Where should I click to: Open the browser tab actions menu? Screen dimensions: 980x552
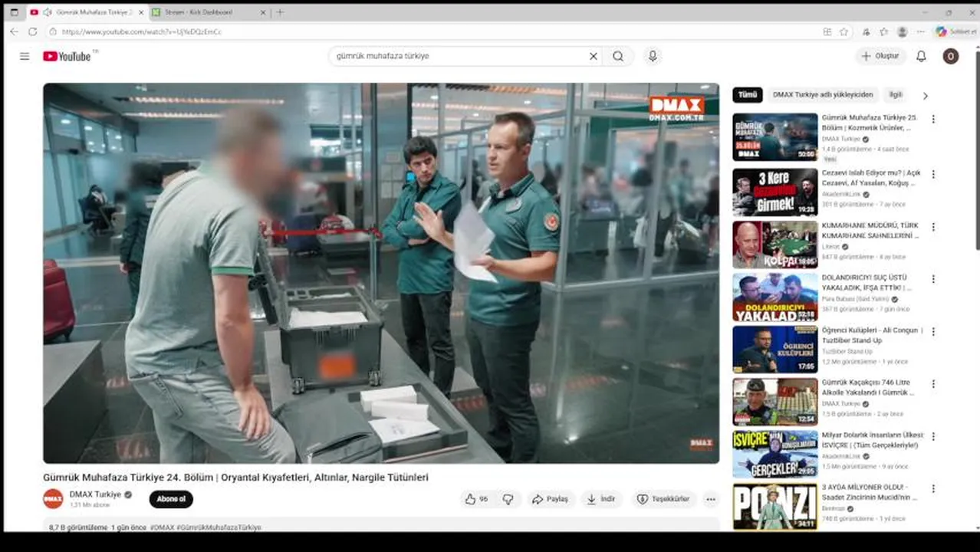coord(14,12)
